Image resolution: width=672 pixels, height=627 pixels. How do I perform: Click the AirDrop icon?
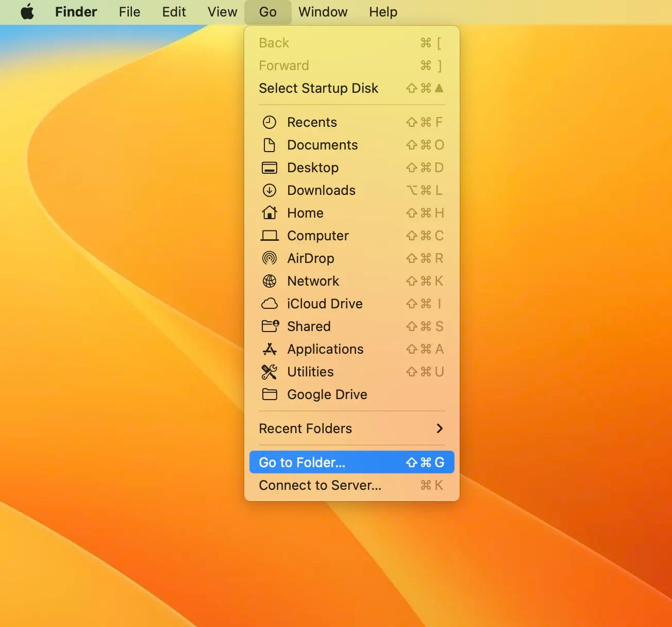(269, 258)
